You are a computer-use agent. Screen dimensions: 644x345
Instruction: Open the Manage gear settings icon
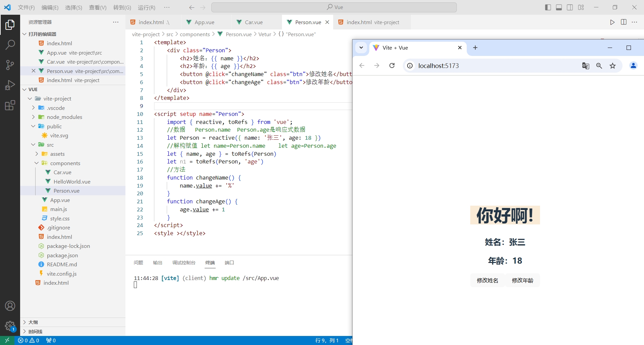pyautogui.click(x=10, y=326)
